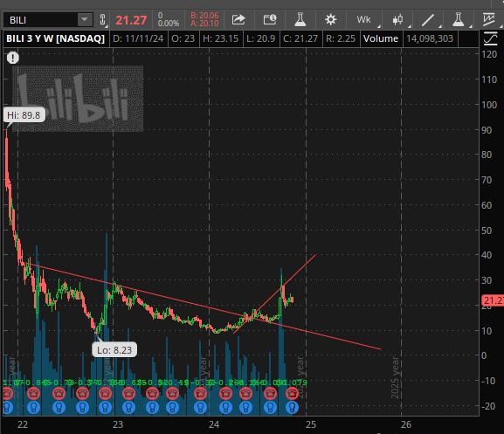
Task: Click the bid value B: 20.06
Action: coord(204,16)
